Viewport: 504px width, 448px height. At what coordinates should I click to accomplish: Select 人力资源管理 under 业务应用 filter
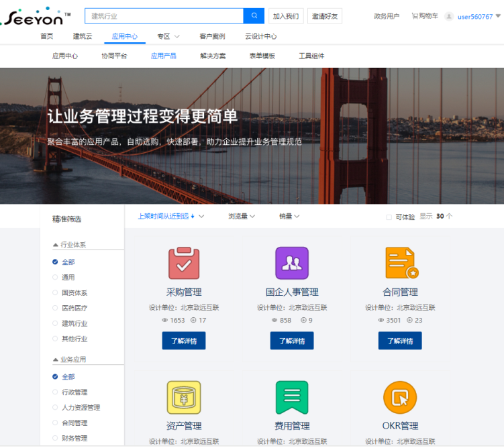56,408
